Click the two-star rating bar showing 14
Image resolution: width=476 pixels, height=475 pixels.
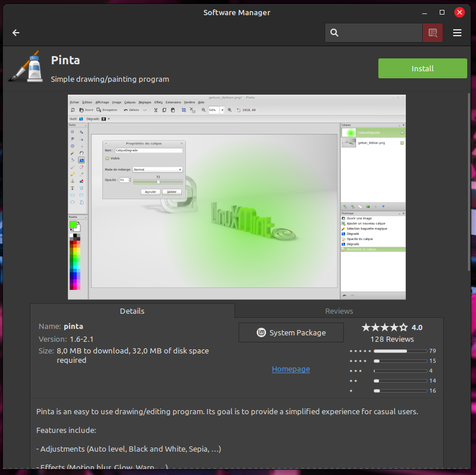pyautogui.click(x=401, y=381)
